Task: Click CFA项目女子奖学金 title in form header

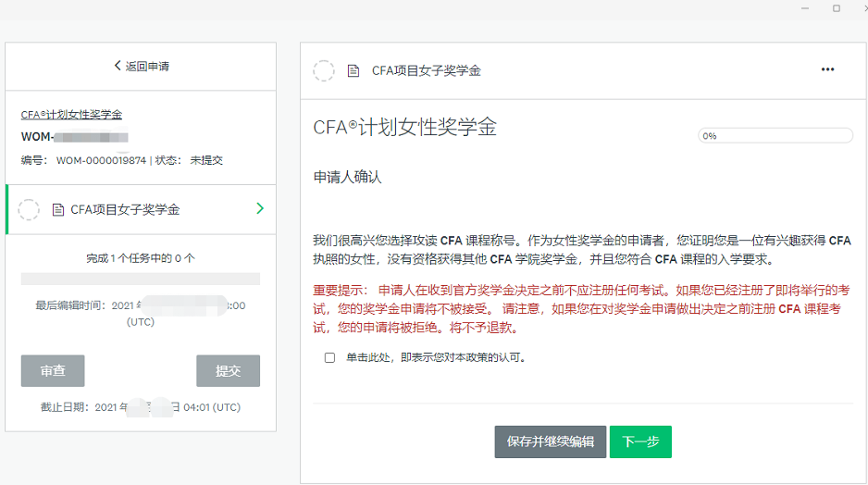Action: [x=427, y=71]
